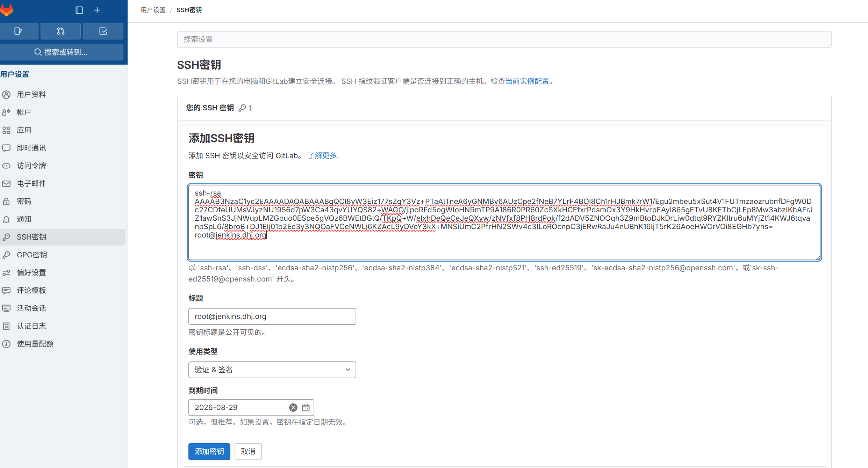Toggle the sidebar collapse icon
Image resolution: width=868 pixels, height=468 pixels.
point(79,10)
